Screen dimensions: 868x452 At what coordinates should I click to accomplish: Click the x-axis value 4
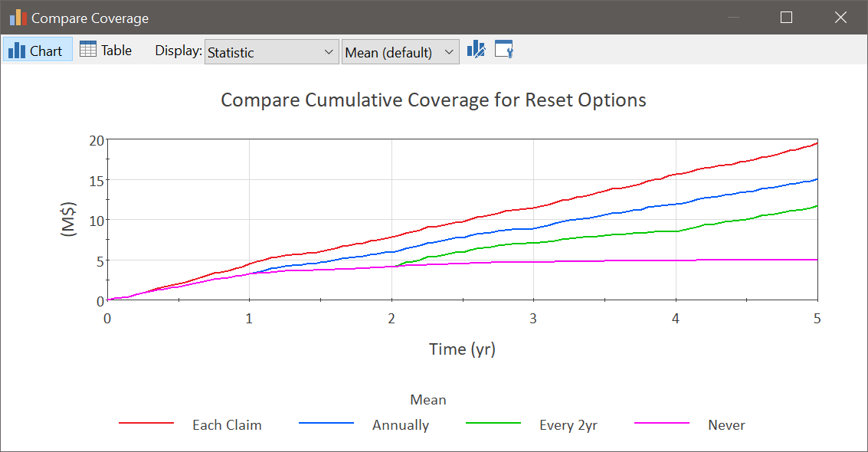point(676,319)
